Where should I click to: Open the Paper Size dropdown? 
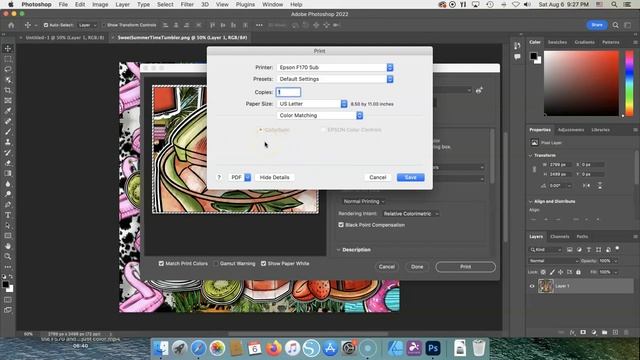312,104
